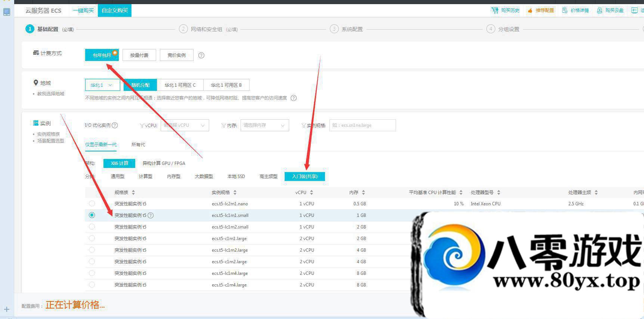Image resolution: width=644 pixels, height=319 pixels.
Task: Click the buy cloud disk (购买云盘) icon
Action: tap(599, 10)
